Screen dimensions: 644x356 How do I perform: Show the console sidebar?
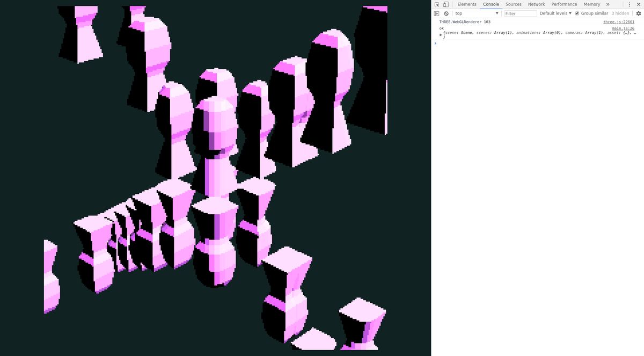point(436,13)
